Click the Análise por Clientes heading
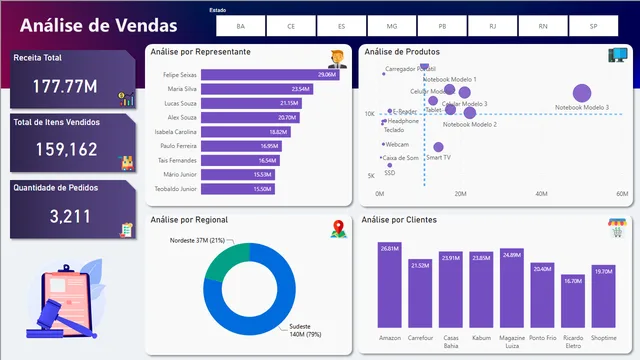 (x=399, y=220)
